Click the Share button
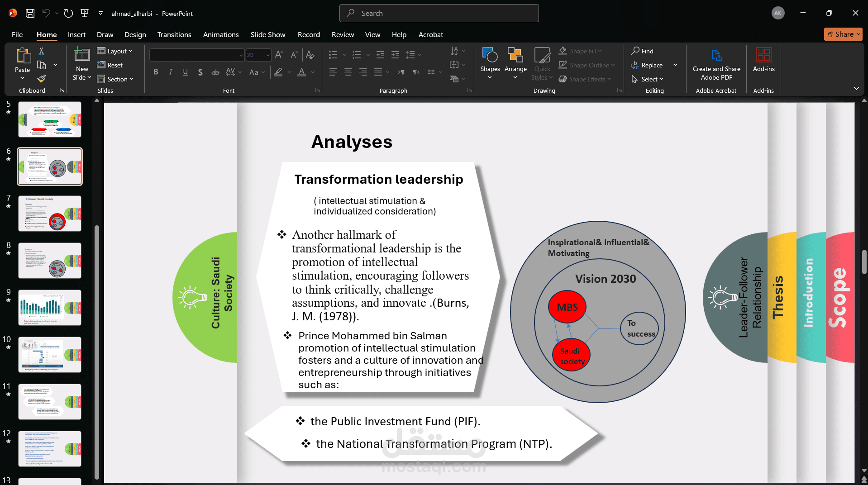868x485 pixels. [x=843, y=34]
